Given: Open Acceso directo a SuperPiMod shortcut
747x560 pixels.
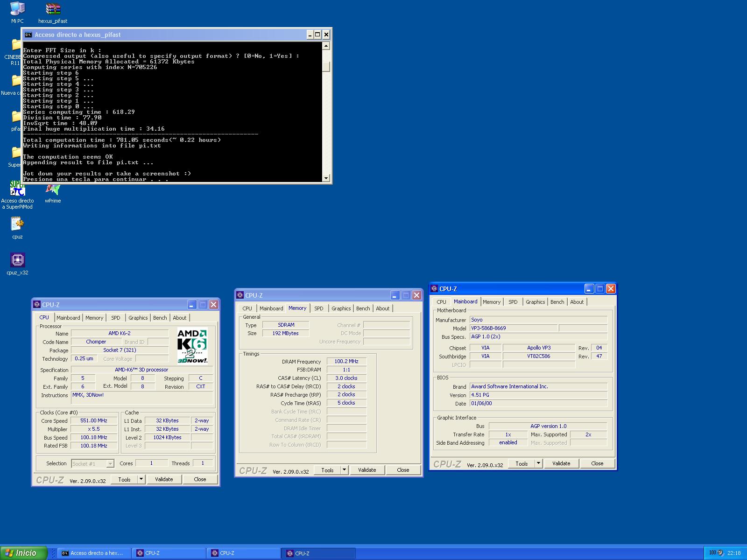Looking at the screenshot, I should [x=17, y=195].
